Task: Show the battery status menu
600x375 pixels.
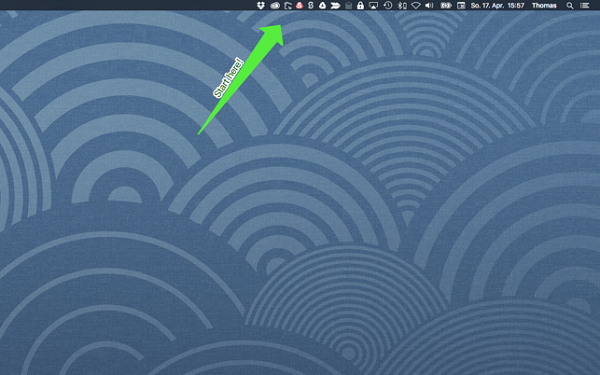Action: (x=446, y=5)
